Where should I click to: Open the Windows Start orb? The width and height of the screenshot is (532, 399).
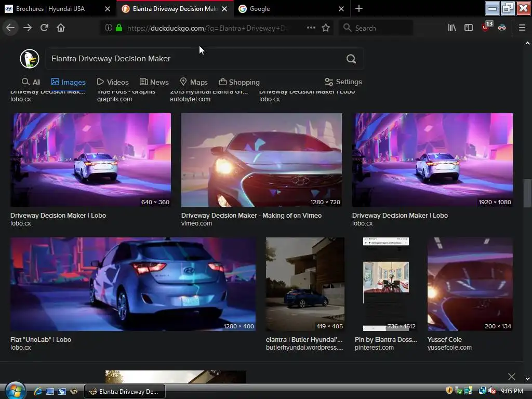[x=15, y=391]
